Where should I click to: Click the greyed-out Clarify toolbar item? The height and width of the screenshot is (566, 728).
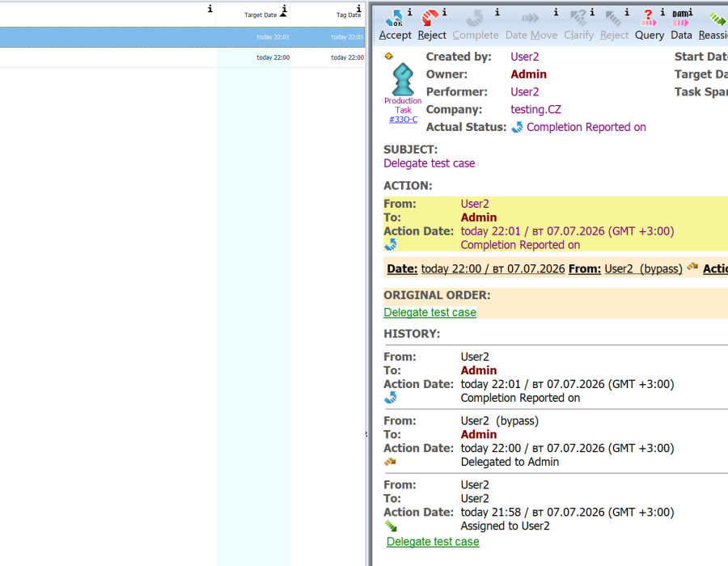[x=578, y=27]
